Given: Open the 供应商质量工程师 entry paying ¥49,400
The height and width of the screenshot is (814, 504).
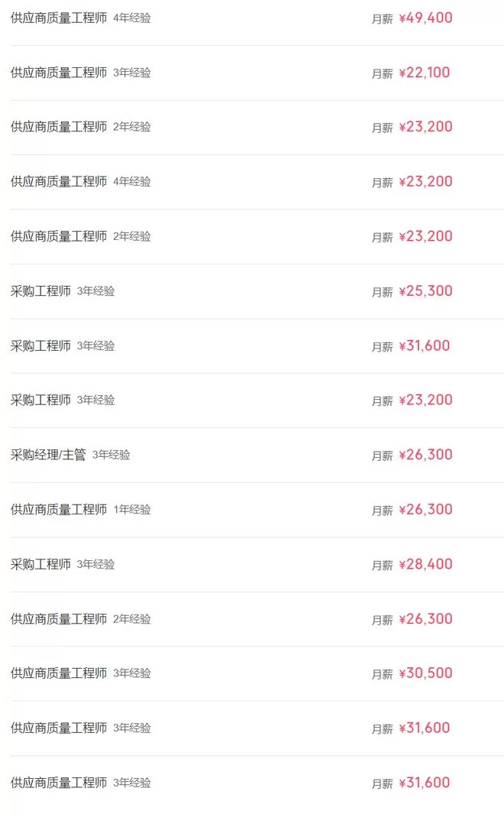Looking at the screenshot, I should 59,18.
